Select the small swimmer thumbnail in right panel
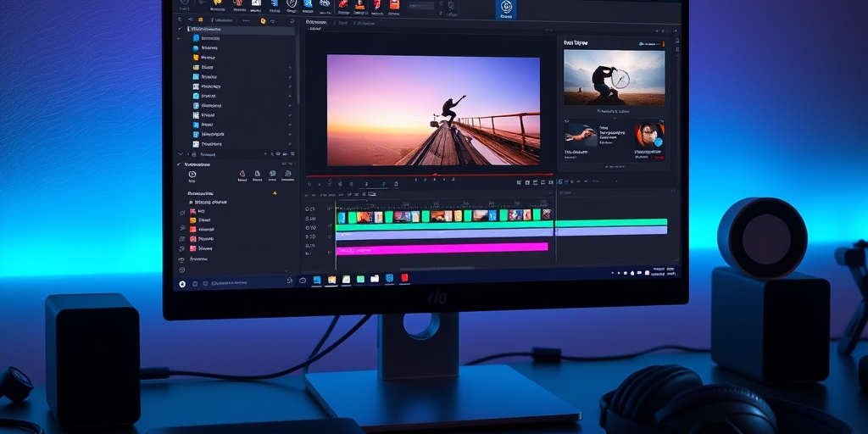Screen dimensions: 868x434 coord(581,135)
